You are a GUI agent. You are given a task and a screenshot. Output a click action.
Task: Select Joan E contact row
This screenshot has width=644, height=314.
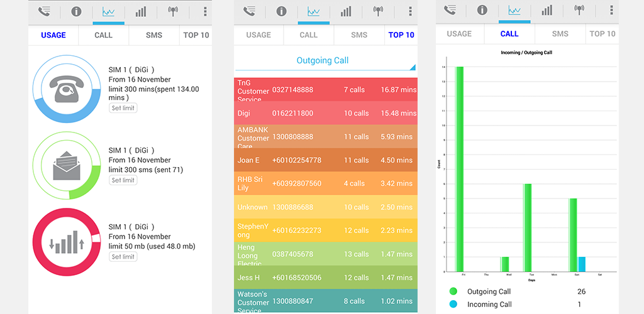326,160
